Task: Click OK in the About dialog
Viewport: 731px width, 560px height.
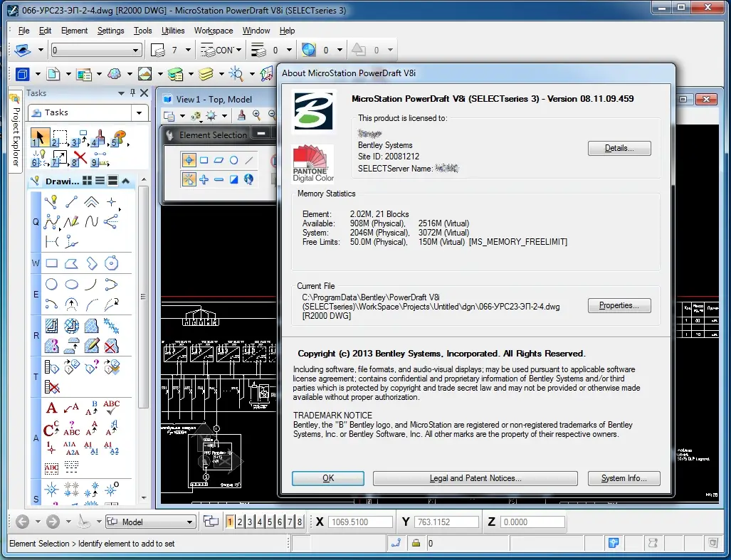Action: [328, 478]
